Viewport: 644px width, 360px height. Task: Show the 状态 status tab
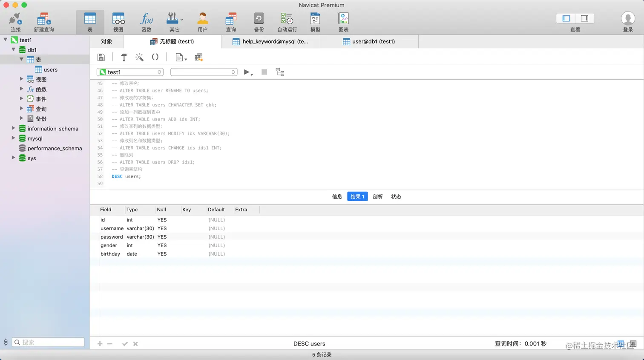pos(396,196)
